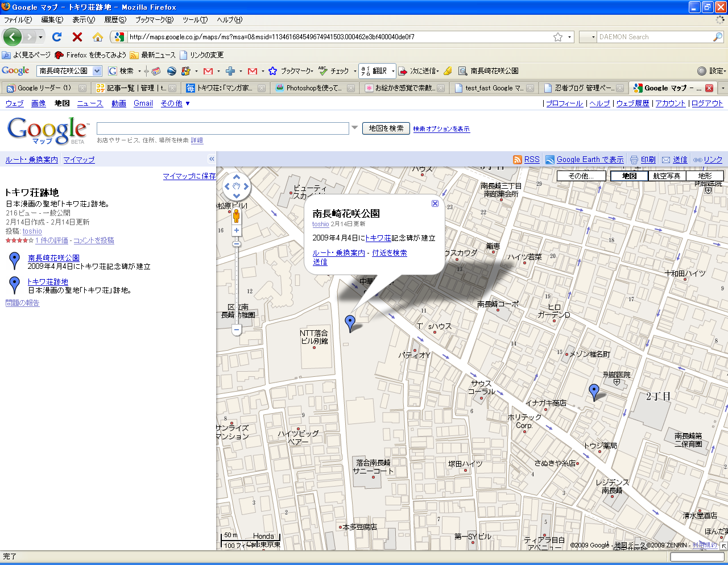This screenshot has height=565, width=728.
Task: Open the back/forward history dropdown arrow
Action: point(40,37)
